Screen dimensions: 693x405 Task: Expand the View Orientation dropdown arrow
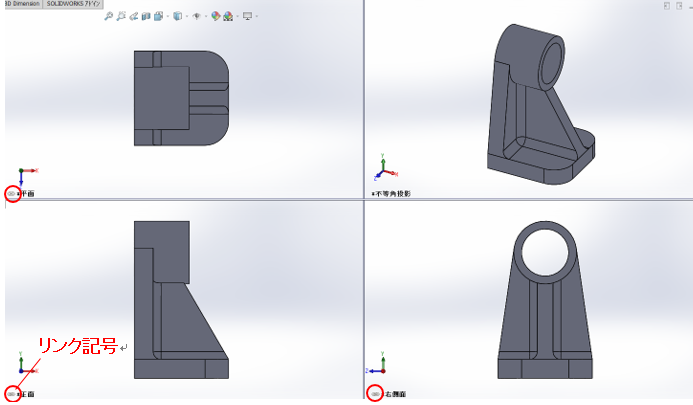pos(168,16)
